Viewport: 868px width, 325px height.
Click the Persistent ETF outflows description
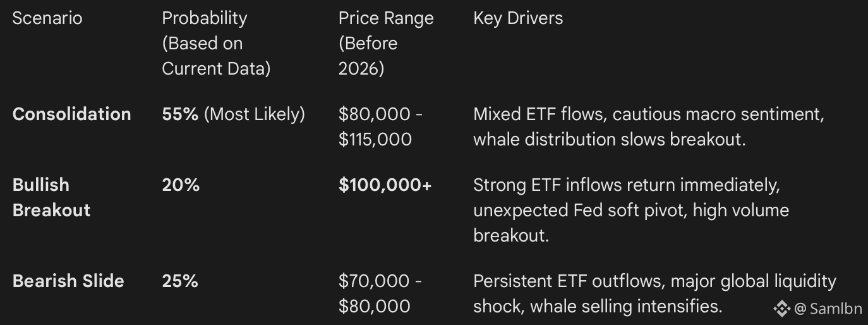tap(654, 293)
